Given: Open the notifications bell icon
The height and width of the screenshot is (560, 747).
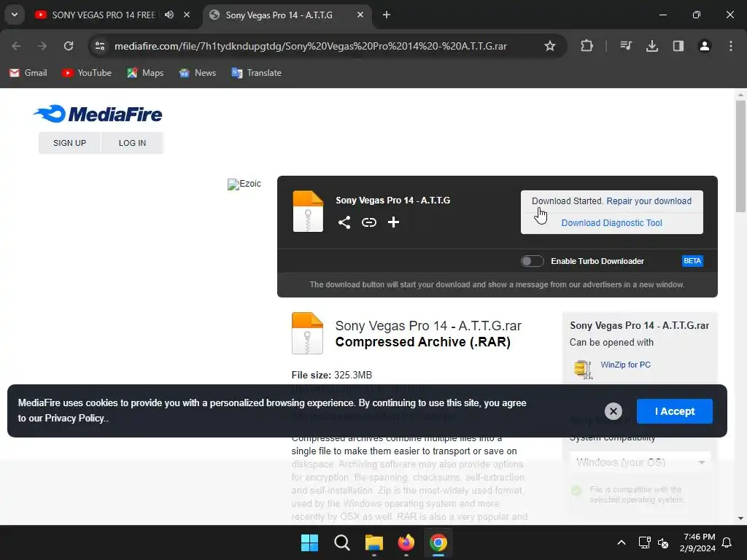Looking at the screenshot, I should pyautogui.click(x=727, y=542).
